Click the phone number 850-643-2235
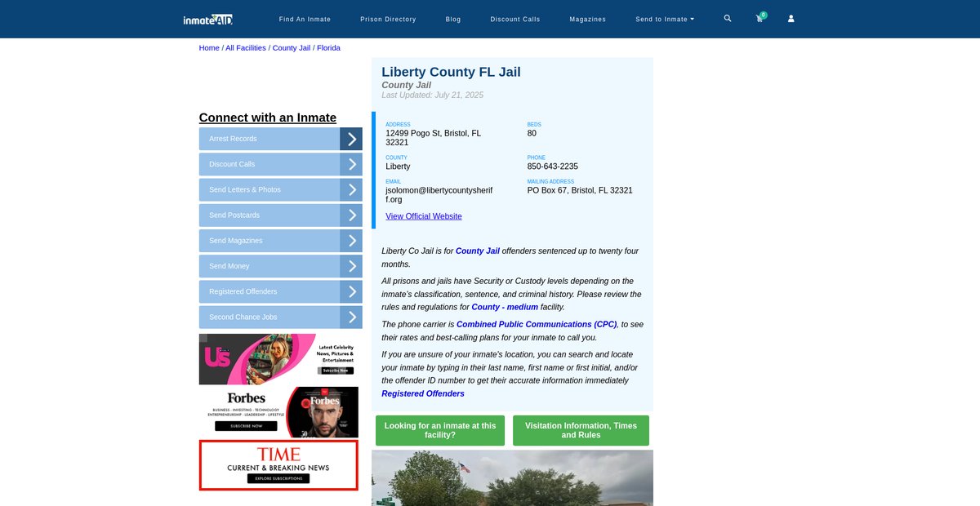The image size is (980, 506). (553, 166)
